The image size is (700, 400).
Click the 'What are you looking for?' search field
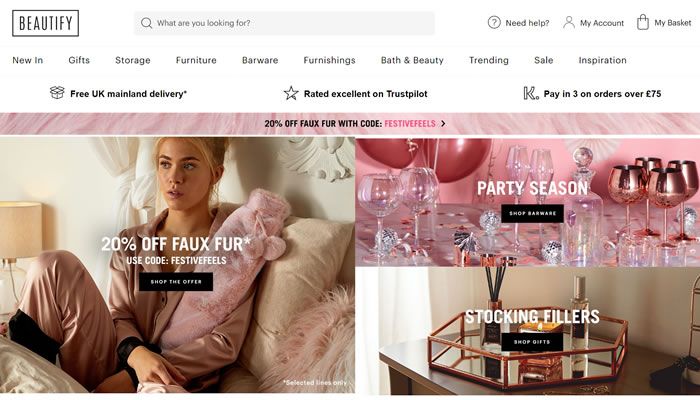pyautogui.click(x=284, y=23)
